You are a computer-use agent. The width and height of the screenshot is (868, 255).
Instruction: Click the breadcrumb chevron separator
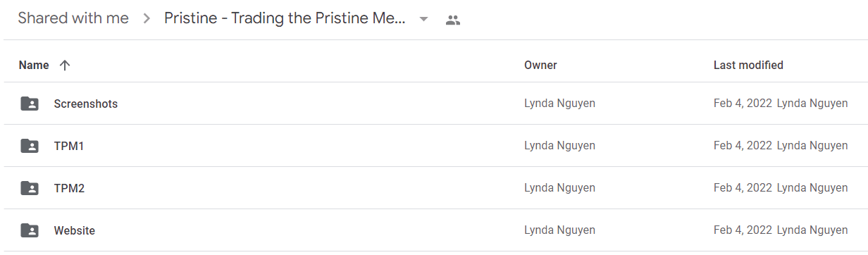coord(147,19)
